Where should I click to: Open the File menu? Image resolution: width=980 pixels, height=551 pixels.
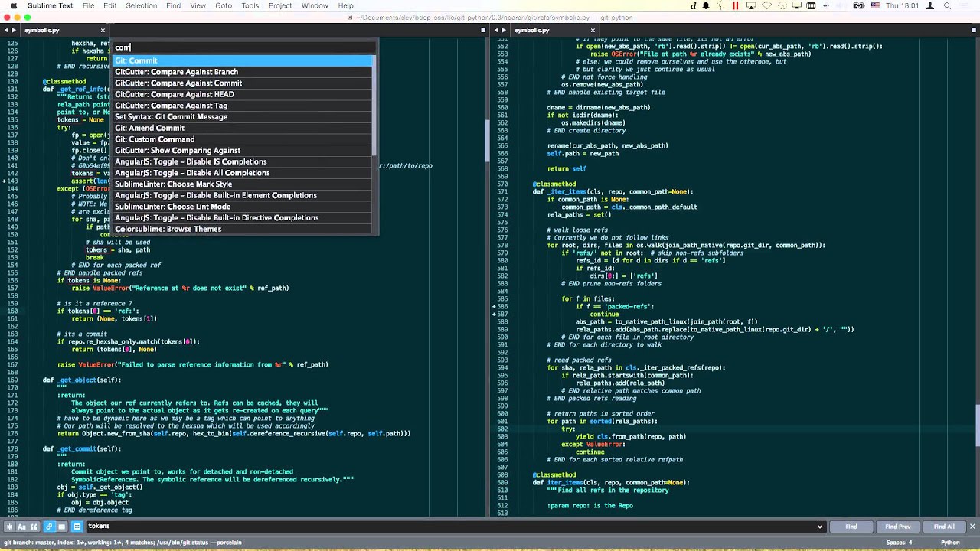(x=88, y=5)
